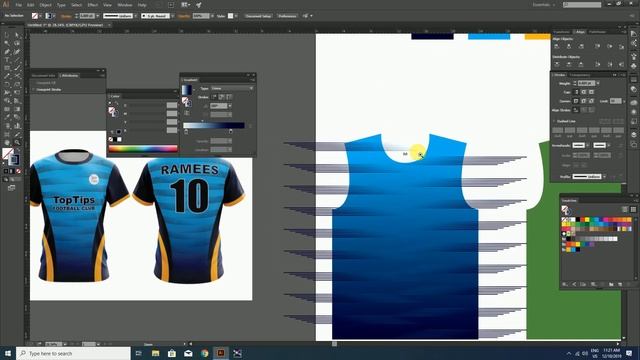Image resolution: width=640 pixels, height=360 pixels.
Task: Select the Scale tool
Action: click(17, 84)
